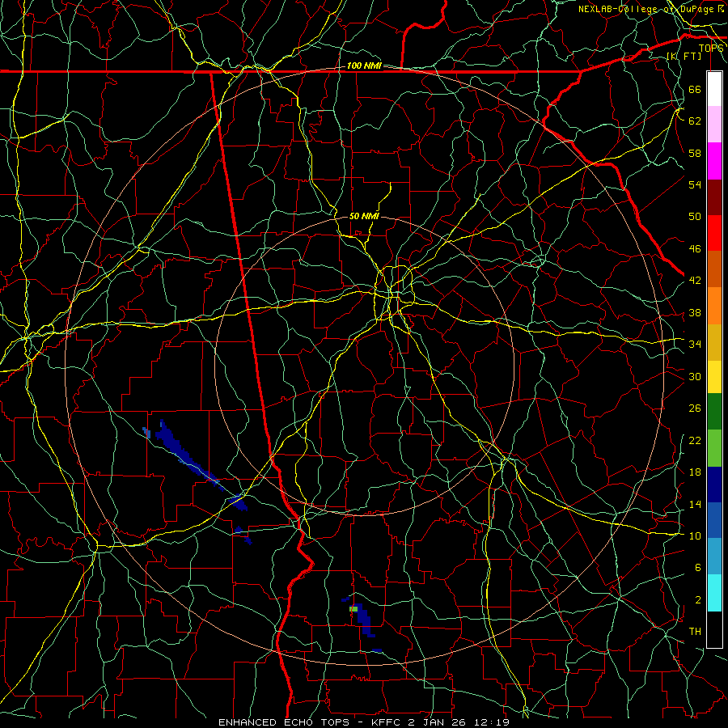Click the '54' legend value
The width and height of the screenshot is (728, 728).
pyautogui.click(x=695, y=184)
